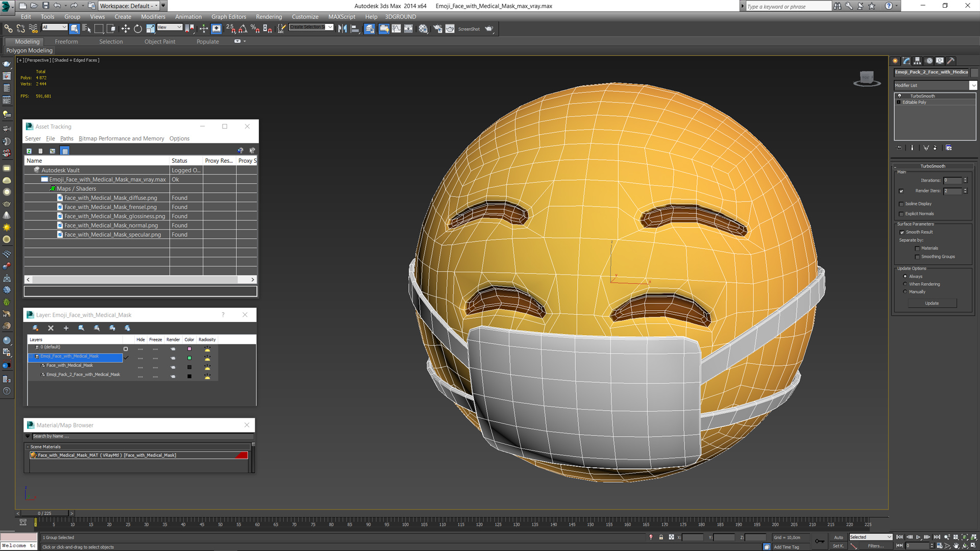Open the Curve Editor icon
The height and width of the screenshot is (551, 980).
tap(396, 29)
